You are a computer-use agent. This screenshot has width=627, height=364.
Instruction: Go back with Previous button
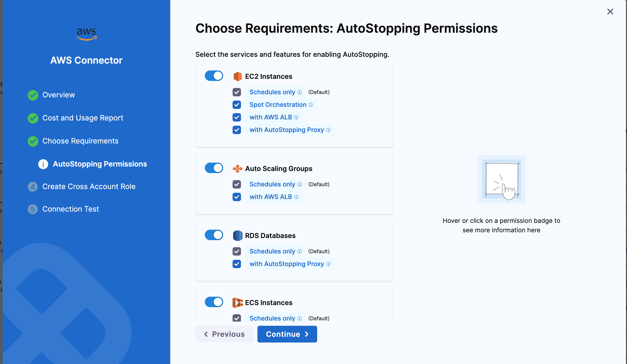[224, 334]
